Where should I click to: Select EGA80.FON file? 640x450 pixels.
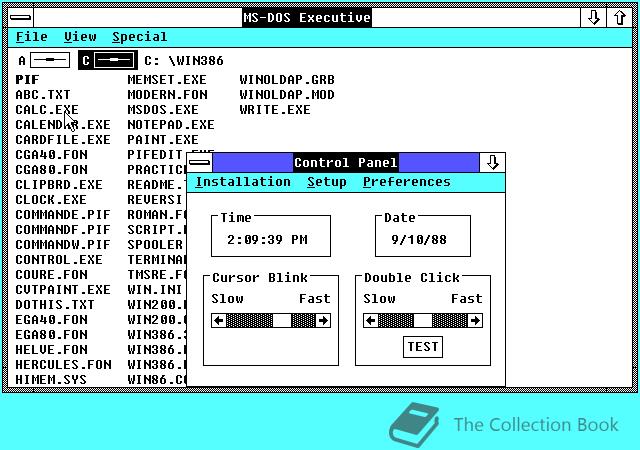[51, 334]
